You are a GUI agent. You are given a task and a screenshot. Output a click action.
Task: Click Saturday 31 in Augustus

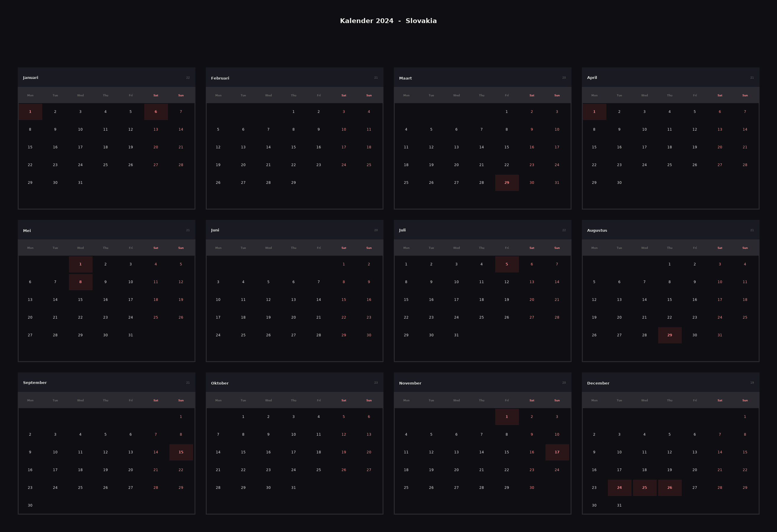720,335
